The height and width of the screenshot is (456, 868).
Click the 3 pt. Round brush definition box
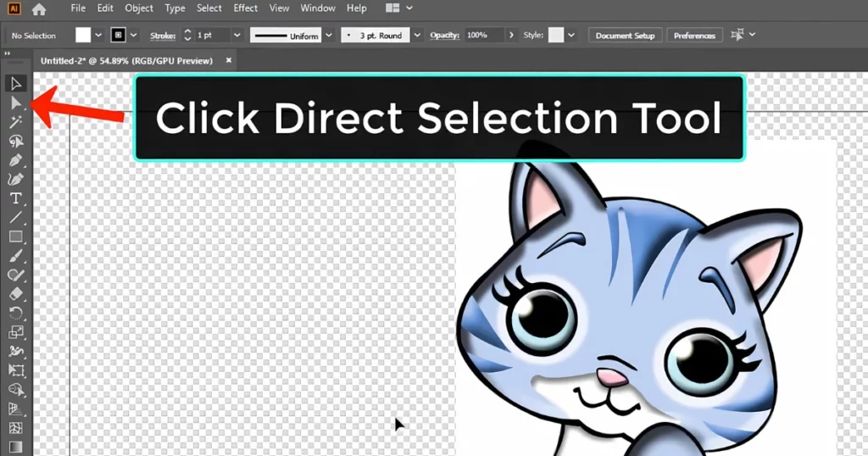[x=376, y=36]
